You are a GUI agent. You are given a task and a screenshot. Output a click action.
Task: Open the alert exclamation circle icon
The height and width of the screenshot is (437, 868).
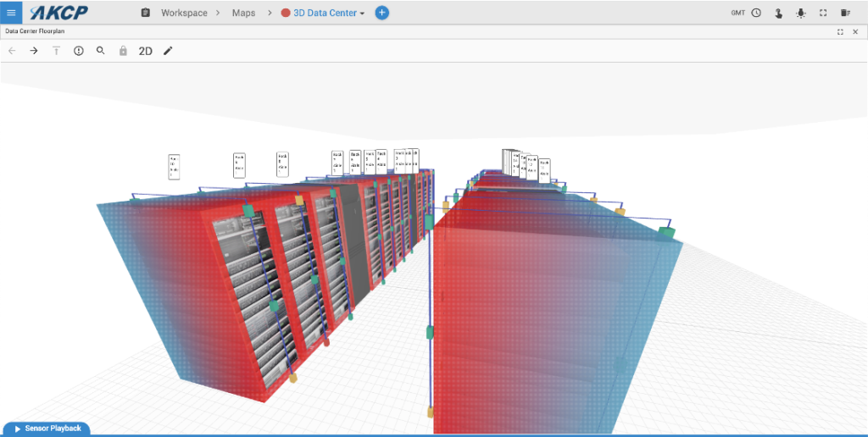(x=79, y=51)
